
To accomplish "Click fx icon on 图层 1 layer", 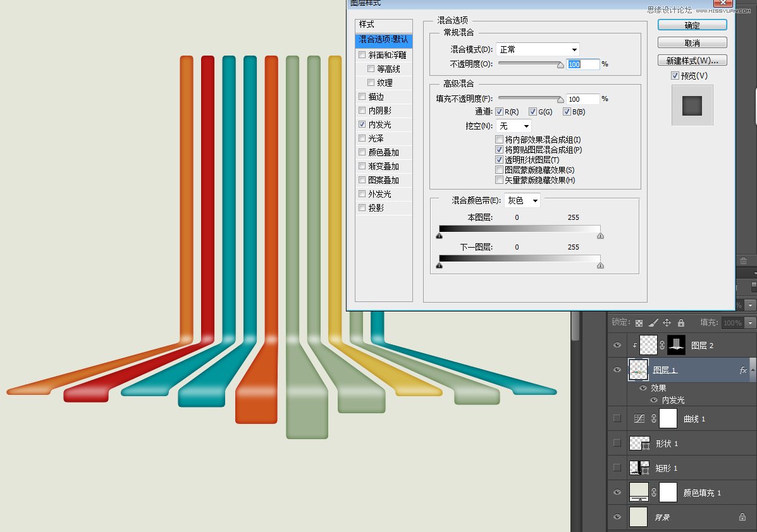I will point(743,370).
